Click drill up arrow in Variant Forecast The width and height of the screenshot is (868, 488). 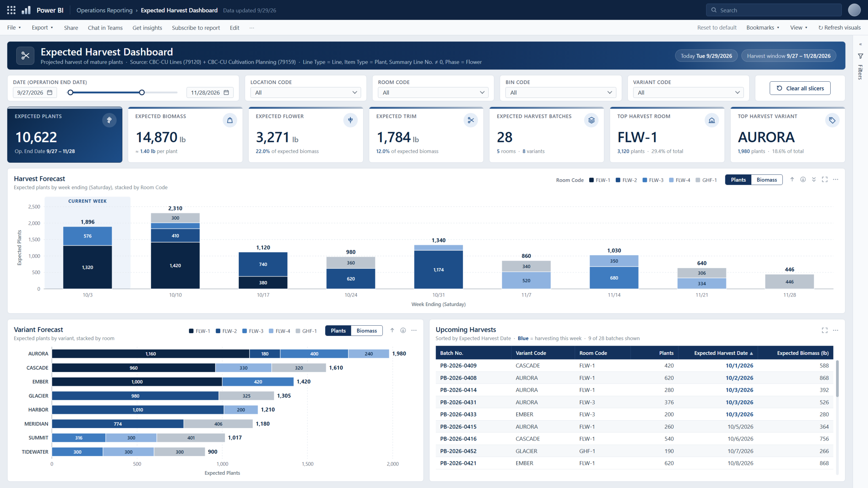point(392,330)
